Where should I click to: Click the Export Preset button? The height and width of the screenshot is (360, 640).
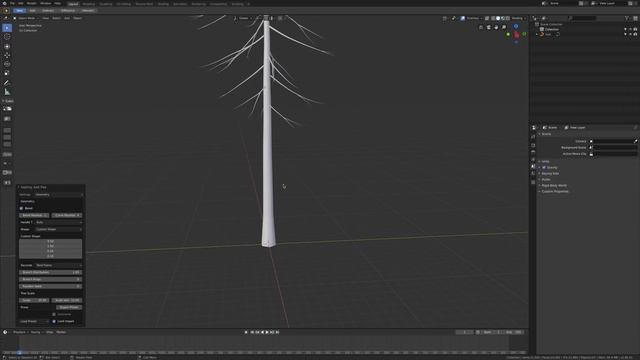coord(69,307)
